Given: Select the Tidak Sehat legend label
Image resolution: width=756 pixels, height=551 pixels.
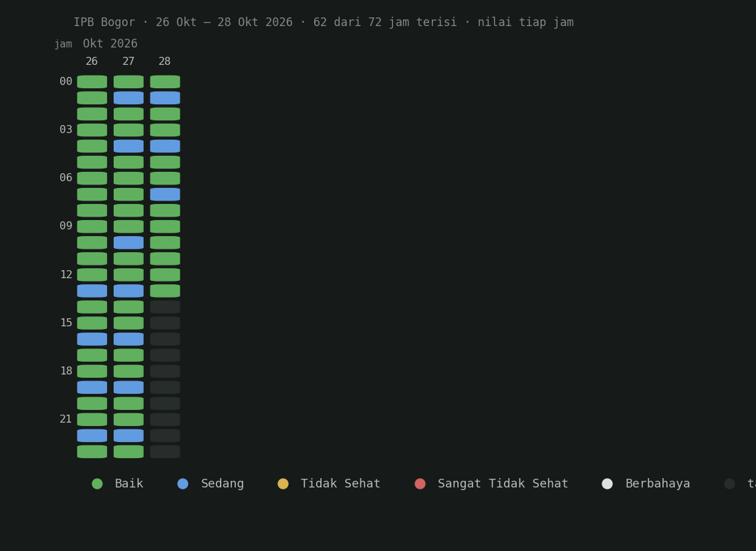Looking at the screenshot, I should click(340, 483).
